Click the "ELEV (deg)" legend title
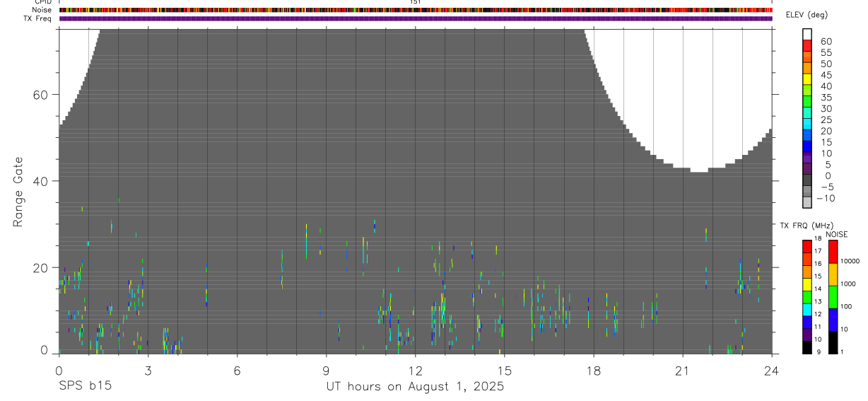Screen dimensions: 868x401 pos(807,15)
